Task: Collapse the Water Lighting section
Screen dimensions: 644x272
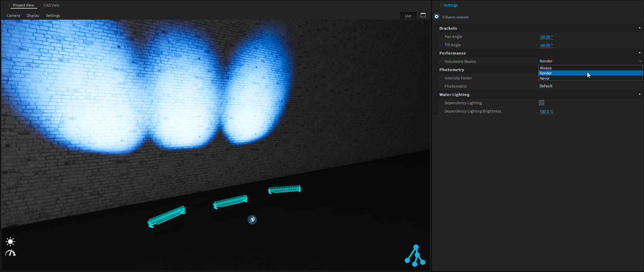Action: [x=639, y=94]
